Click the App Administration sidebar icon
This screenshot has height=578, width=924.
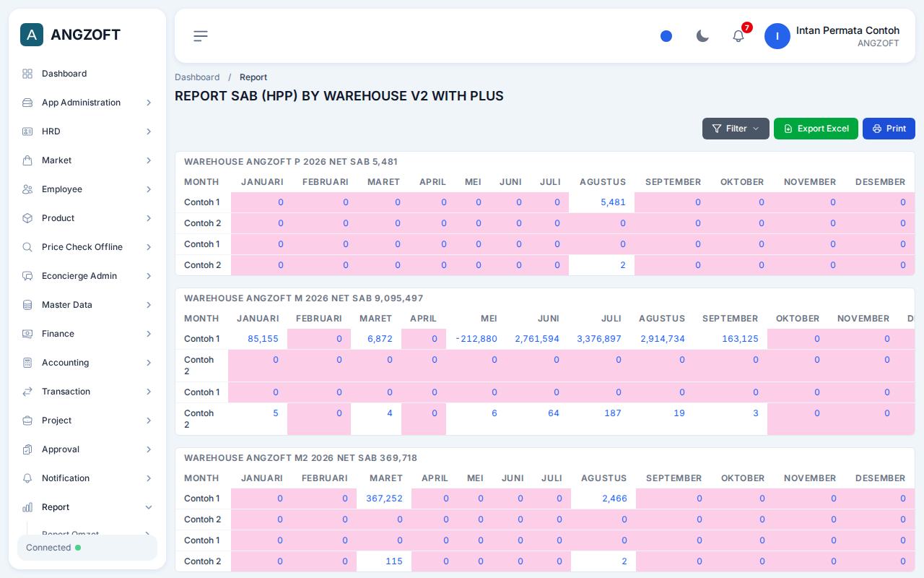point(27,103)
